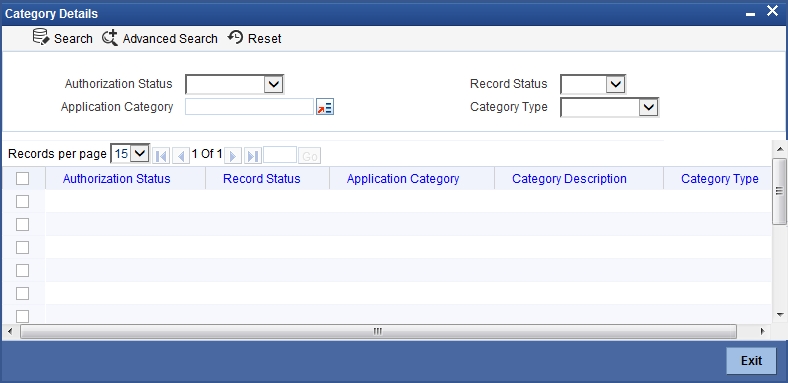Sort by Authorization Status column header
788x383 pixels.
117,179
